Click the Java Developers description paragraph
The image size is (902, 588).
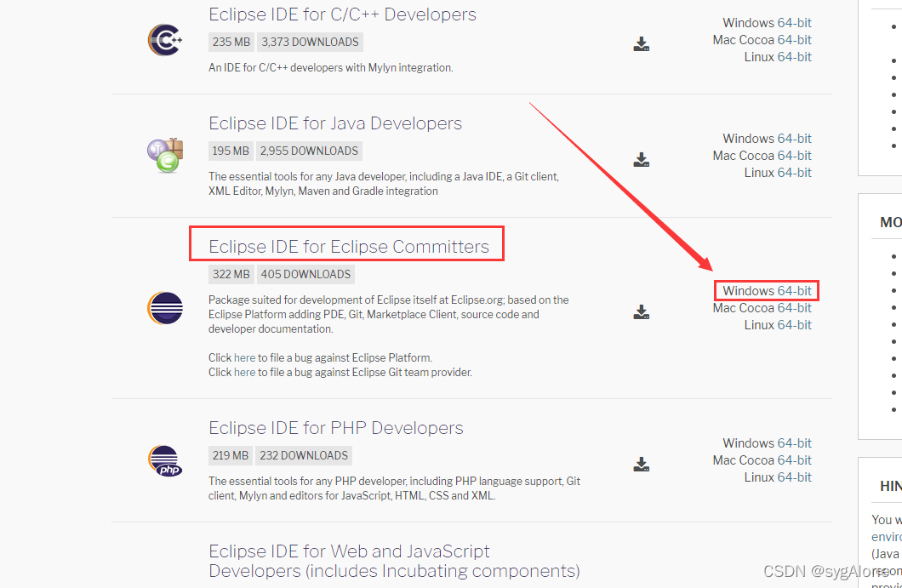pos(384,184)
